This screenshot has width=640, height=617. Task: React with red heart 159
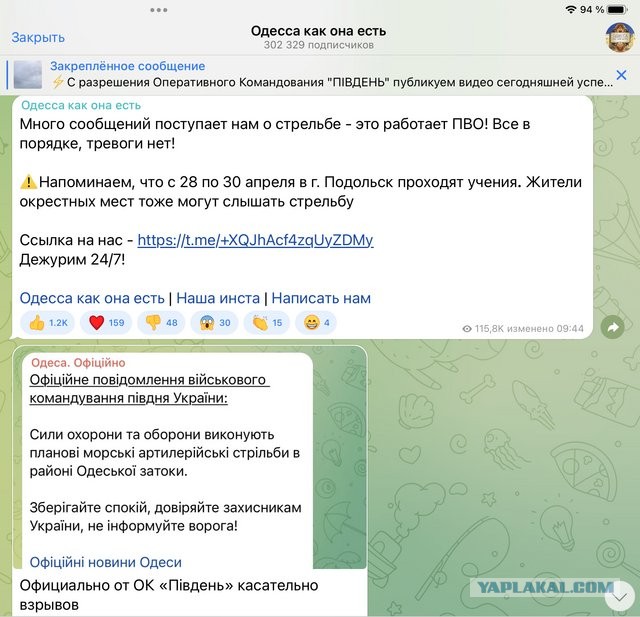[106, 323]
